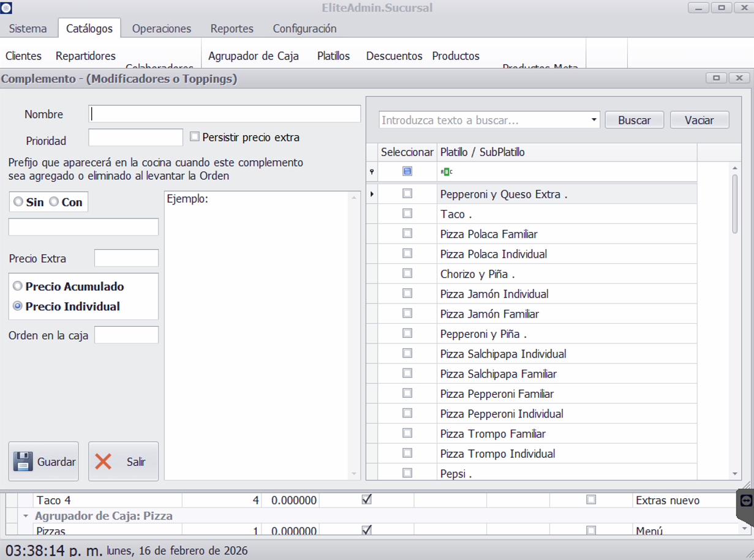Click the red X Salir icon

[x=104, y=461]
